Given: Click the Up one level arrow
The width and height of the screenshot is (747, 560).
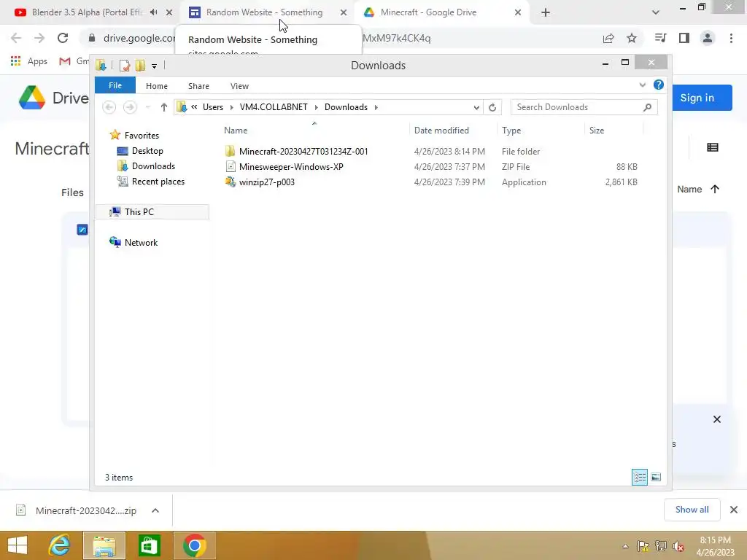Looking at the screenshot, I should pyautogui.click(x=164, y=107).
